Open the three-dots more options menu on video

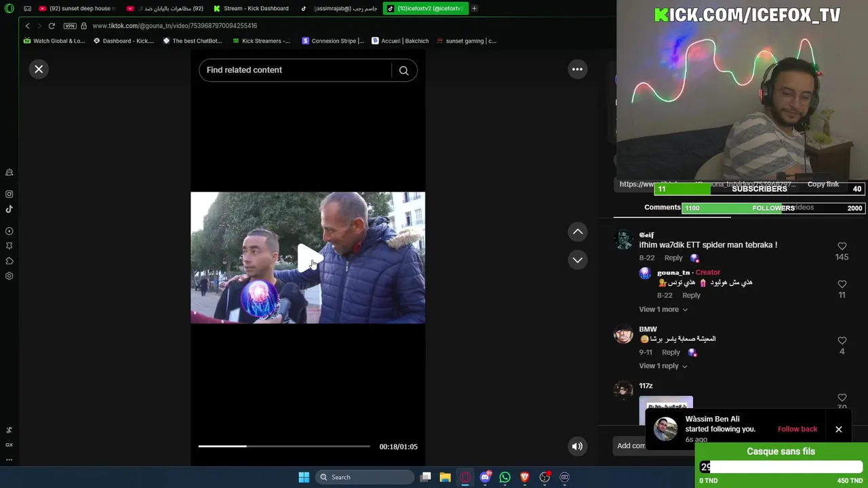tap(577, 69)
